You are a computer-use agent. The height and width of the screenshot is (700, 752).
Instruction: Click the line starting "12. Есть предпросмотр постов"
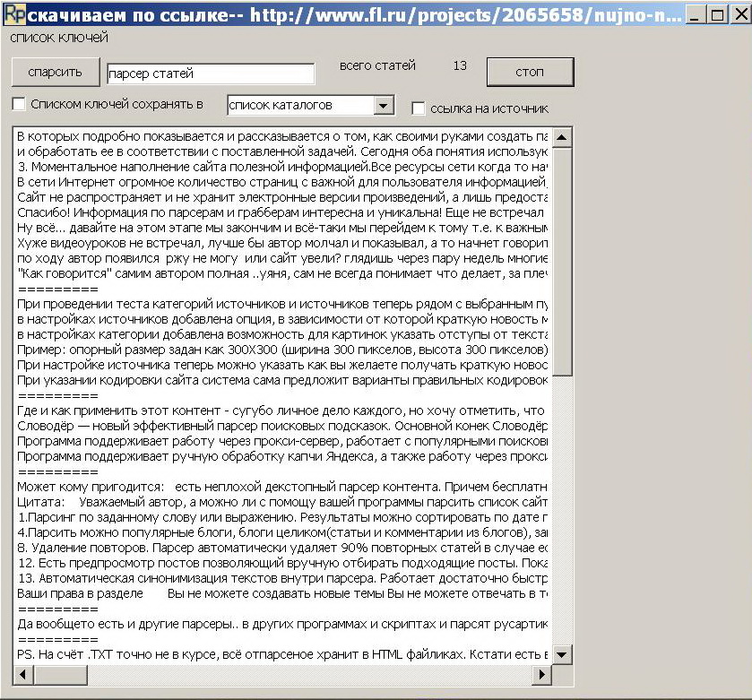coord(282,563)
